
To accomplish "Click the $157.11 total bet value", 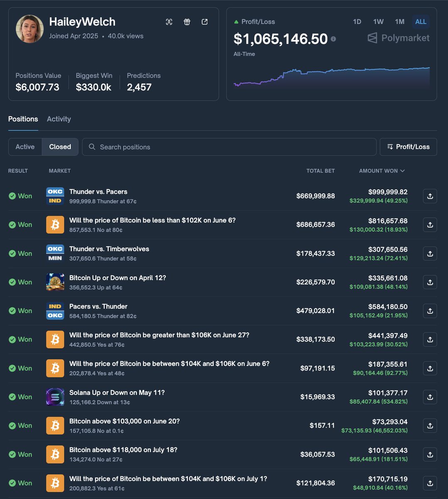I will coord(322,426).
